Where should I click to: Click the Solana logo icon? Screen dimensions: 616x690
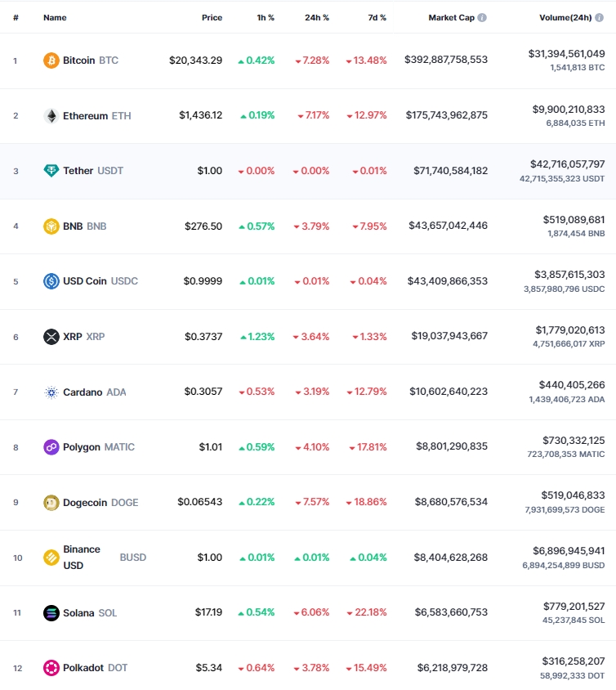tap(51, 613)
